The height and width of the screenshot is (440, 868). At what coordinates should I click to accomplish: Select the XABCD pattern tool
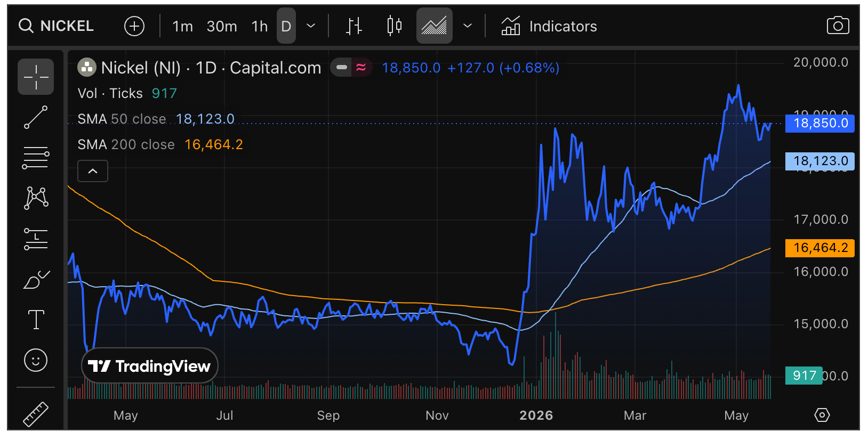[36, 198]
